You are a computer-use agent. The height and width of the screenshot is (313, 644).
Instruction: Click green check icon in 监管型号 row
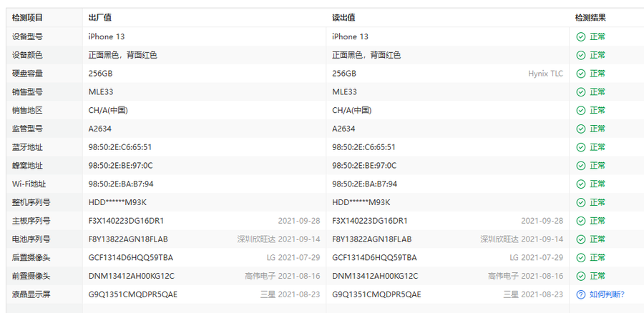click(x=581, y=129)
